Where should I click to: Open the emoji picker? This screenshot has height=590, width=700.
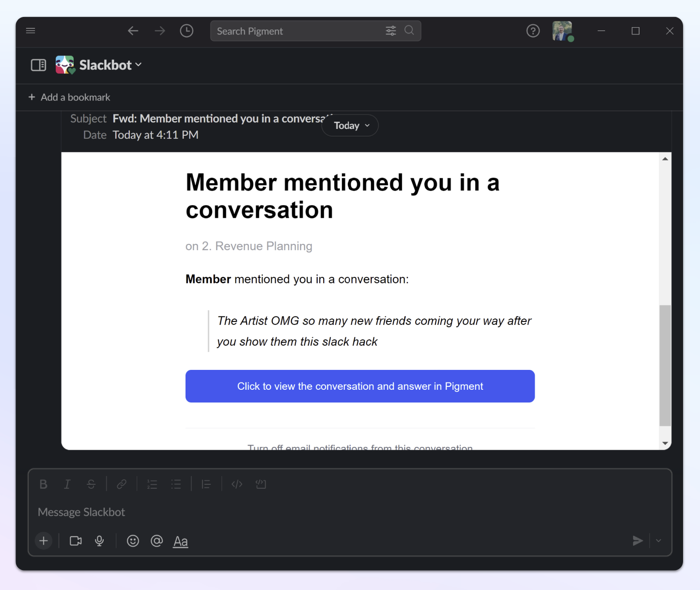(x=133, y=541)
